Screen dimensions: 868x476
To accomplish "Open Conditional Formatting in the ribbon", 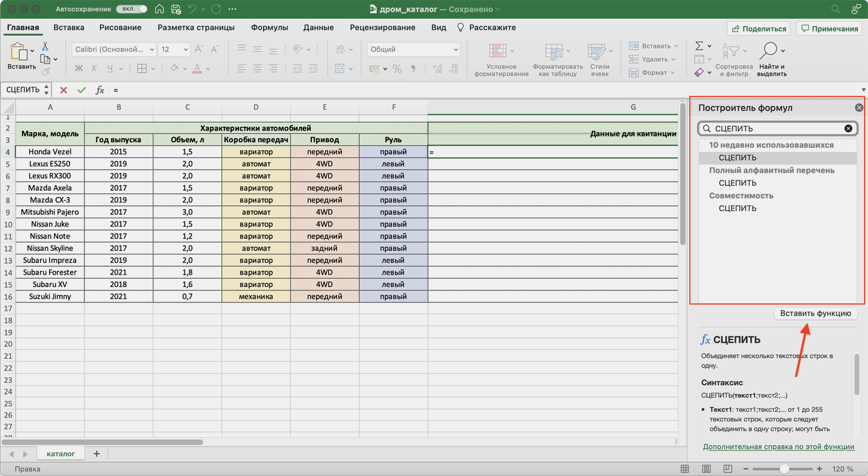I will [501, 59].
